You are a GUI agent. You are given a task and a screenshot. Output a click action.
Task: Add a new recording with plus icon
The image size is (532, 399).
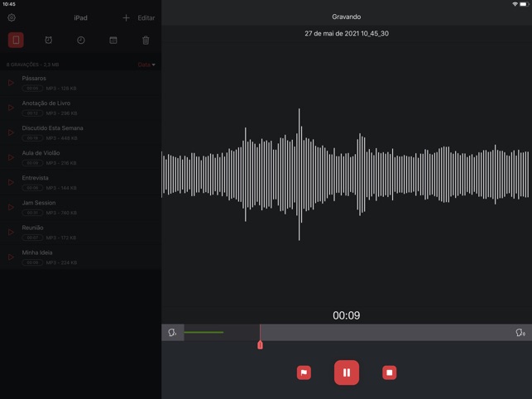pyautogui.click(x=126, y=17)
